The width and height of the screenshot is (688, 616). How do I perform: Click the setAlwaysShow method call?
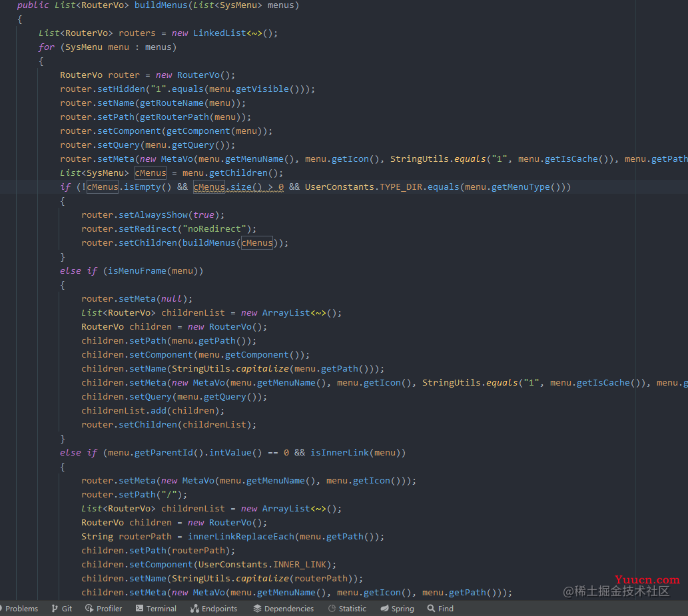[153, 215]
